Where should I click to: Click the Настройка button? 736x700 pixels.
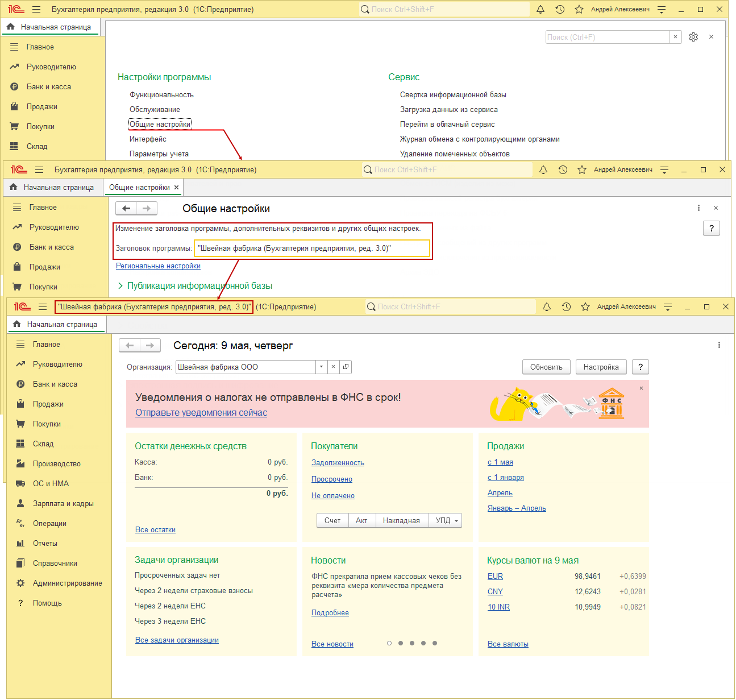601,367
